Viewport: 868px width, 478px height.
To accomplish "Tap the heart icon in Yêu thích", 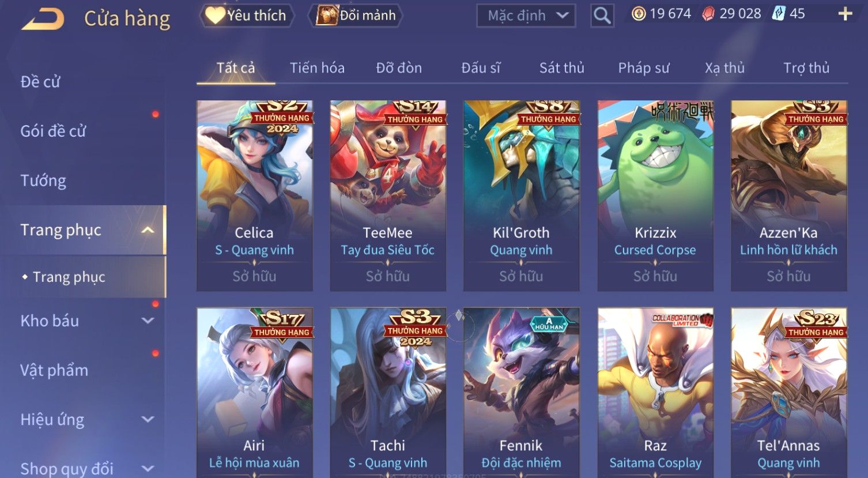I will [x=215, y=16].
